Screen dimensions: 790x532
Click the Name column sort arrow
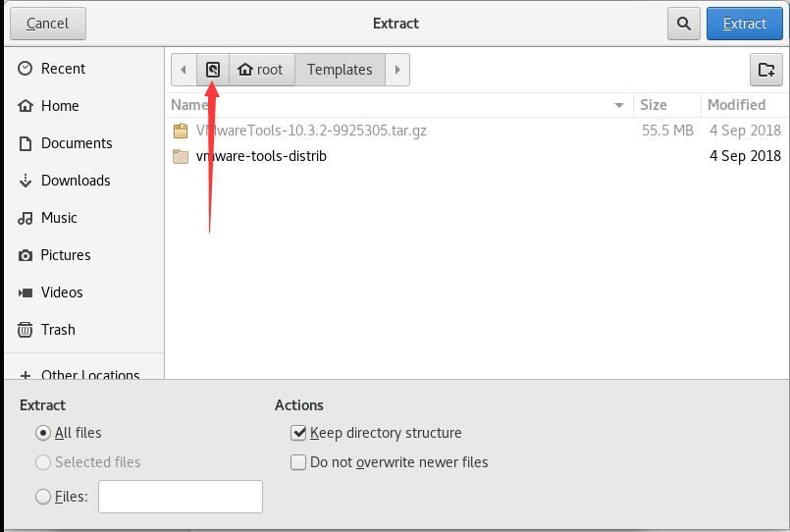point(619,105)
